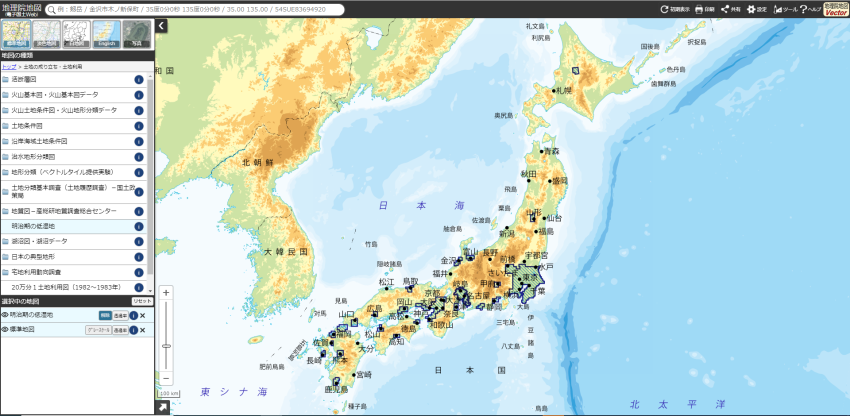The height and width of the screenshot is (416, 850).
Task: Select the 写真 base map thumbnail
Action: tap(136, 34)
